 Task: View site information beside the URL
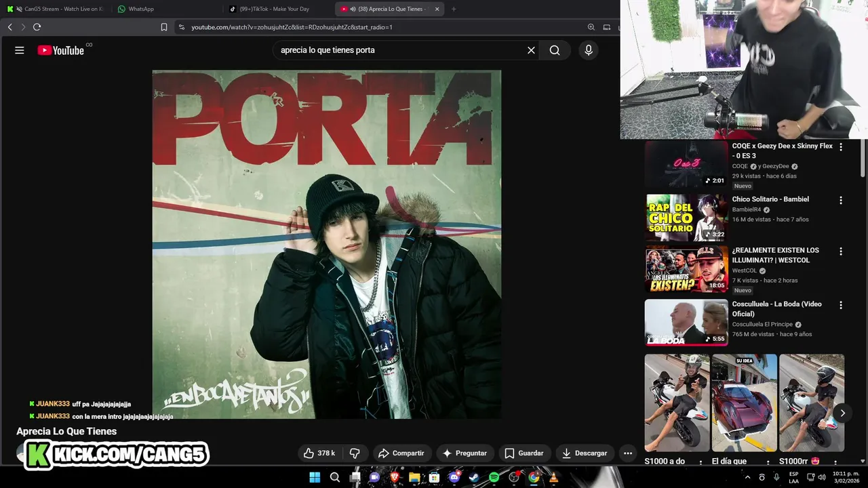click(x=181, y=27)
